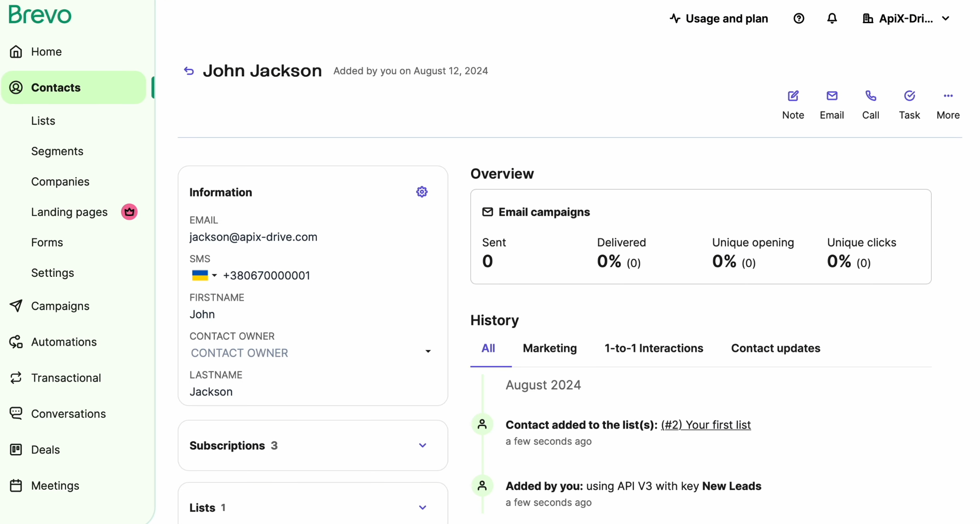Open the Campaigns section in the sidebar
Image resolution: width=980 pixels, height=524 pixels.
(x=61, y=306)
